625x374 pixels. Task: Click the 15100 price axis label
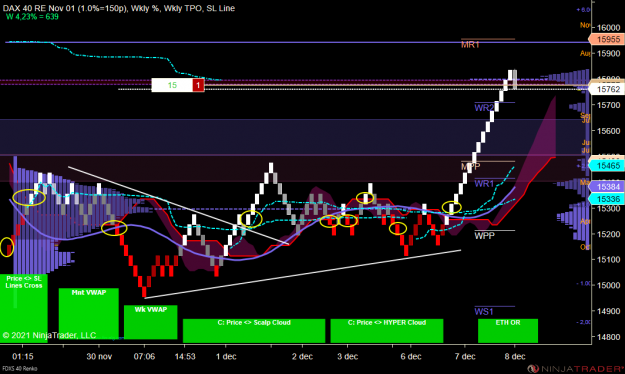(608, 260)
